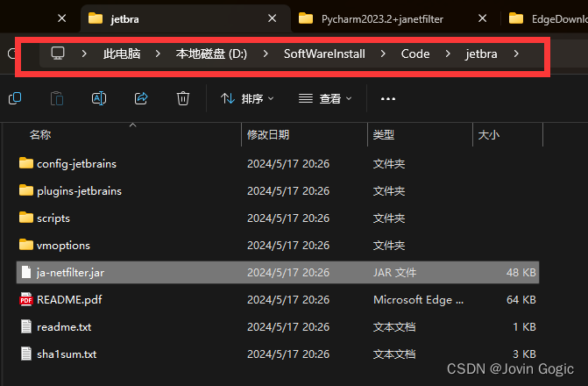Viewport: 588px width, 386px height.
Task: Click the ja-netfilter.jar file icon
Action: click(26, 272)
